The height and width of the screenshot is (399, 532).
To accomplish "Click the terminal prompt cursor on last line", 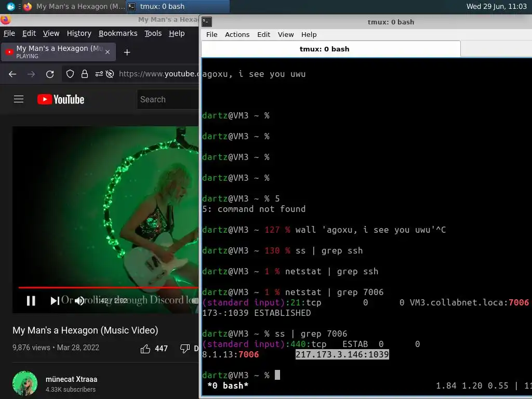I will pyautogui.click(x=277, y=375).
